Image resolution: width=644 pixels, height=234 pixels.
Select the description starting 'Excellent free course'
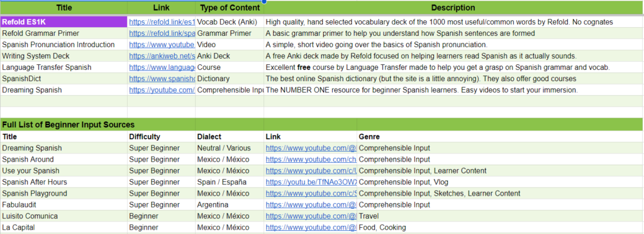click(453, 67)
